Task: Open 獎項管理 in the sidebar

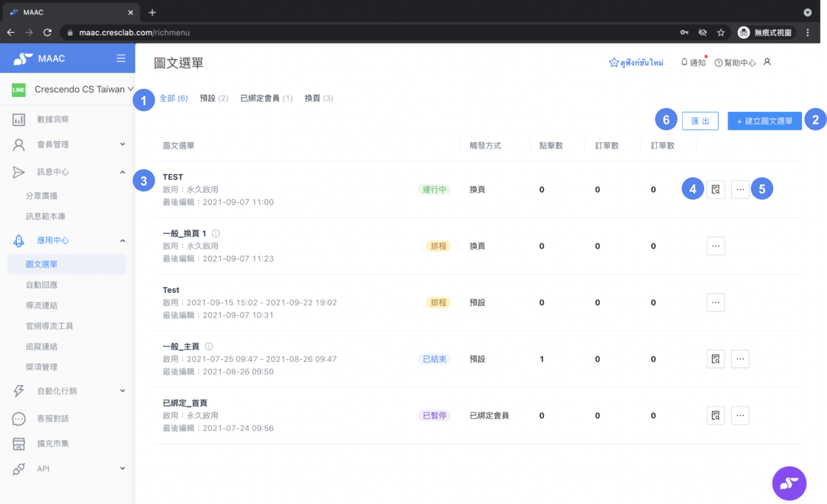Action: coord(42,367)
